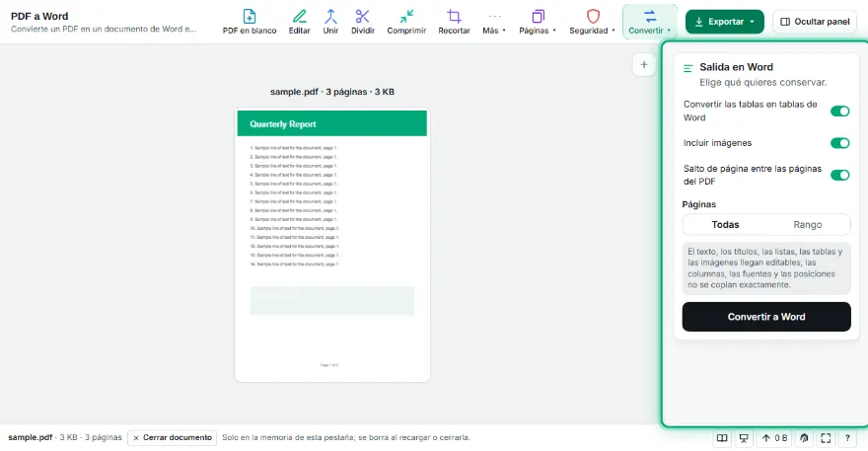Viewport: 868px width, 451px height.
Task: Click the Salida en Word heading icon
Action: click(x=688, y=68)
